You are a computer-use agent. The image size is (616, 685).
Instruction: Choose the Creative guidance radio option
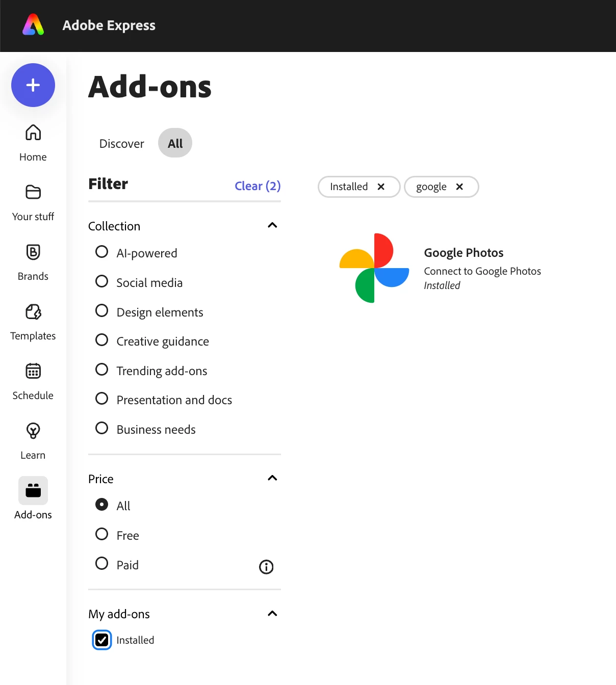coord(102,340)
